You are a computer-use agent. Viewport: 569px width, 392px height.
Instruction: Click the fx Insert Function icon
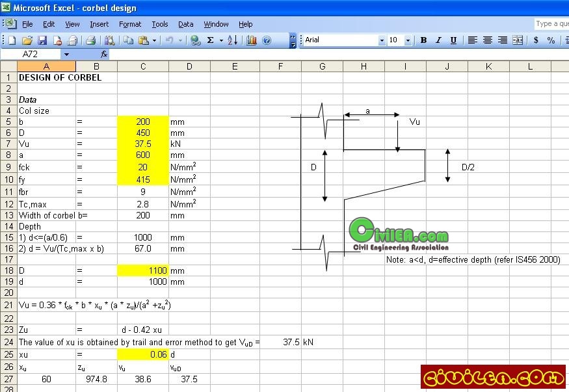coord(104,55)
